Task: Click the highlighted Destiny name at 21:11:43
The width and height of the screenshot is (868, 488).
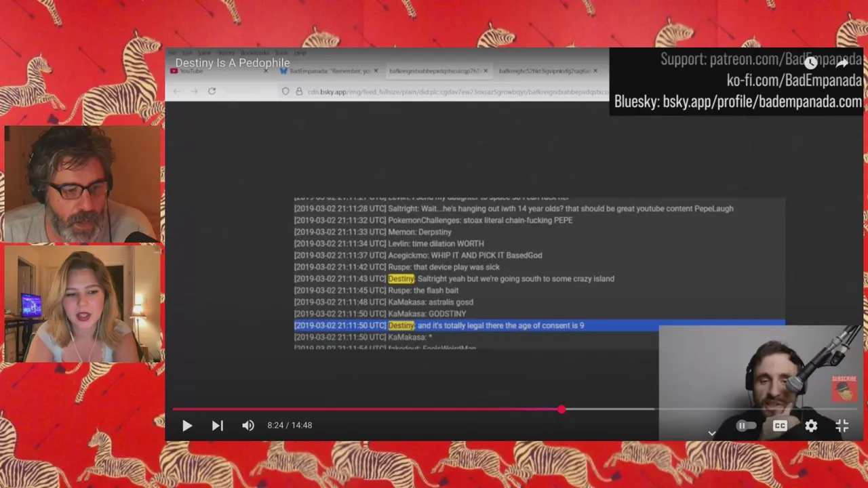Action: click(401, 279)
